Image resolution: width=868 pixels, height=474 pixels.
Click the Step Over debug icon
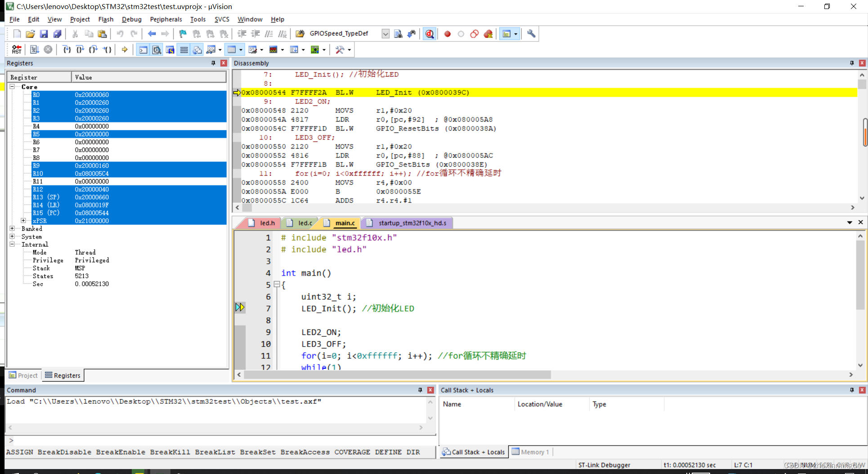coord(80,50)
